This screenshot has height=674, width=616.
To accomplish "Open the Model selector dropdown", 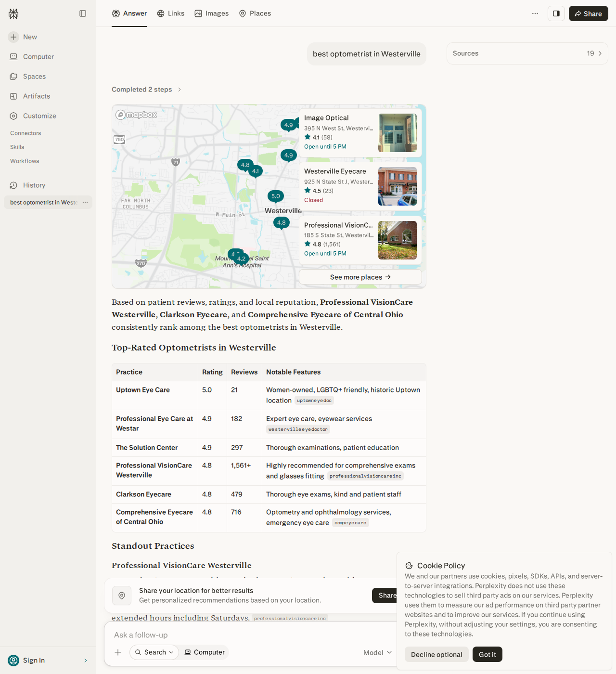I will (x=377, y=652).
